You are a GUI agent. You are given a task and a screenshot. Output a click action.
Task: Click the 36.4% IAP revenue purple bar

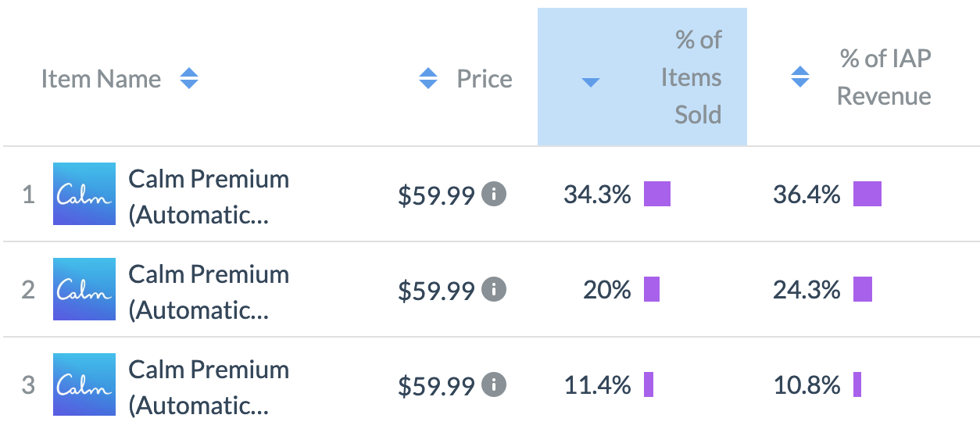point(867,194)
